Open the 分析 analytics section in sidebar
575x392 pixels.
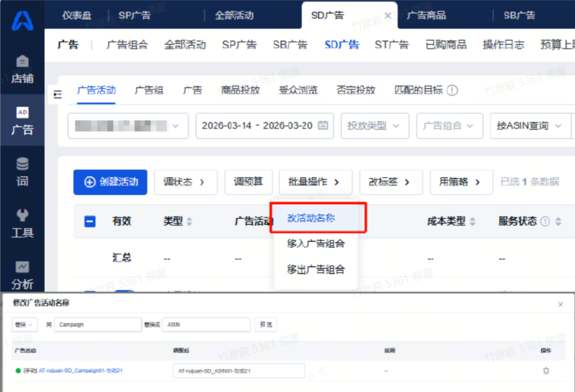[x=22, y=275]
